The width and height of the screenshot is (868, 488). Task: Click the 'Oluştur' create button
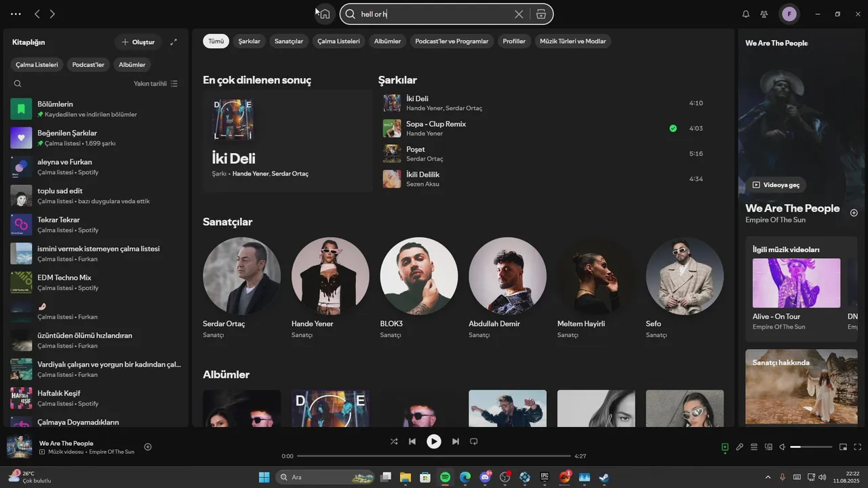click(138, 42)
